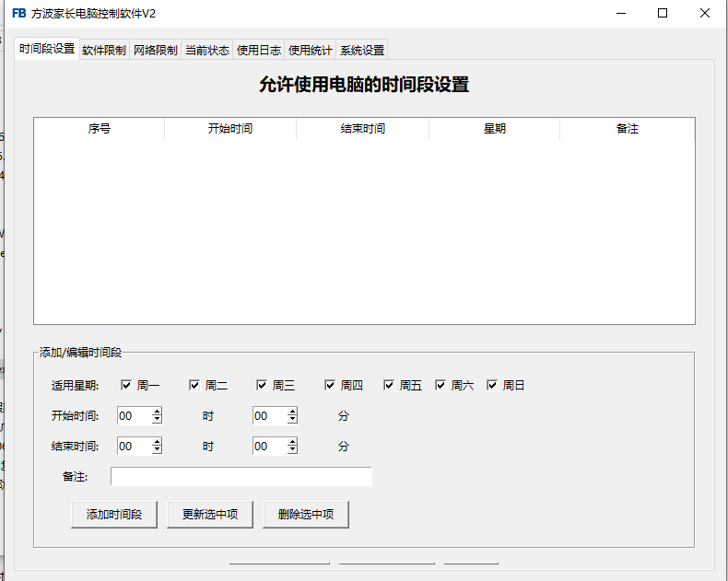Uncheck the 周一 checkbox
Viewport: 728px width, 581px height.
[127, 386]
